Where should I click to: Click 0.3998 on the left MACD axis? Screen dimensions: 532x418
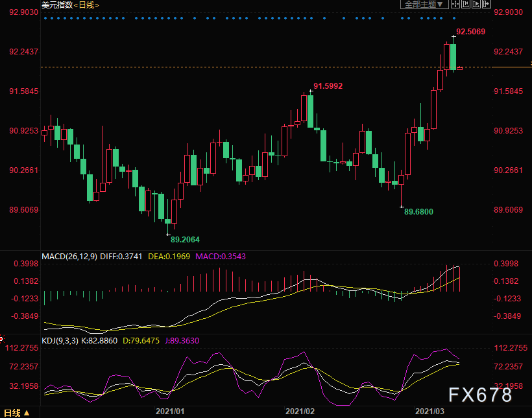(26, 264)
